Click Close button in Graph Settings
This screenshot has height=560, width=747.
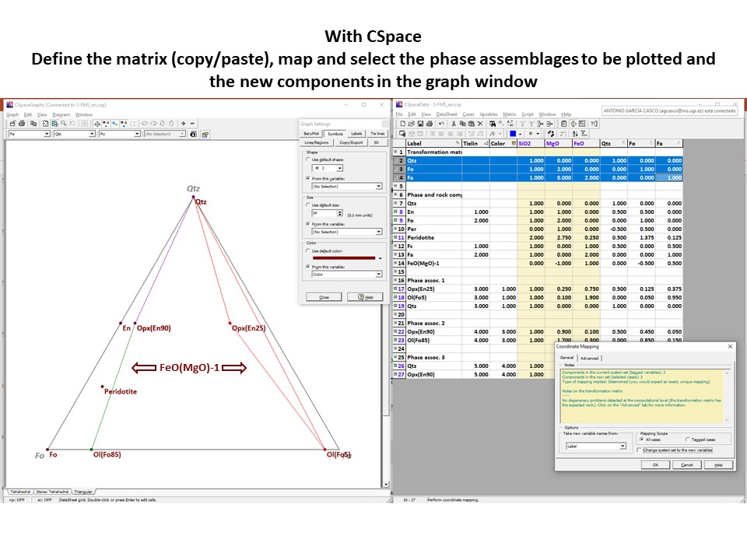click(322, 297)
